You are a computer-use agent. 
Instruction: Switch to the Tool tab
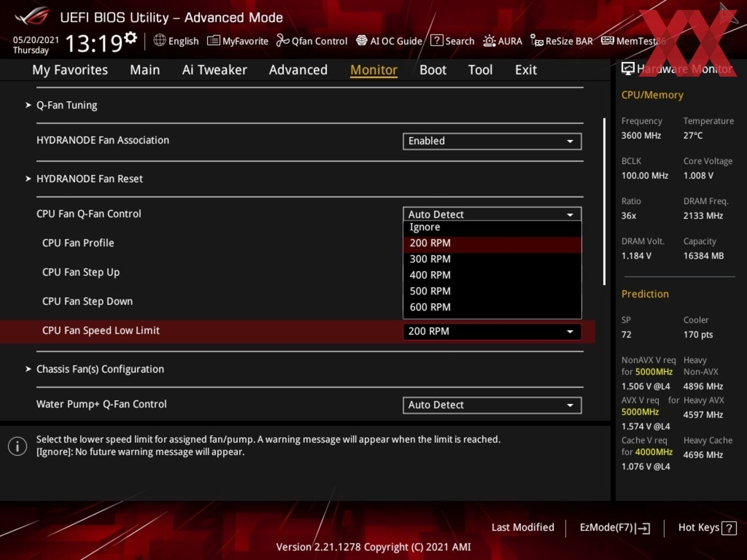point(481,70)
